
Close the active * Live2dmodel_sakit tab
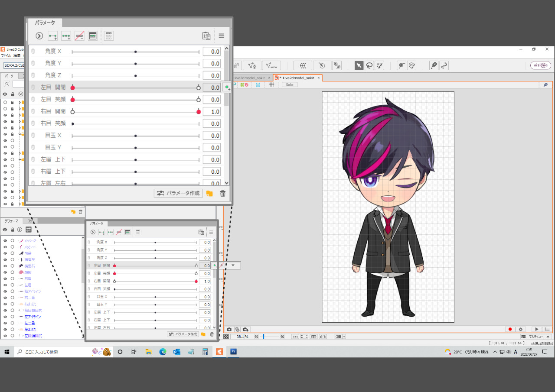point(319,78)
